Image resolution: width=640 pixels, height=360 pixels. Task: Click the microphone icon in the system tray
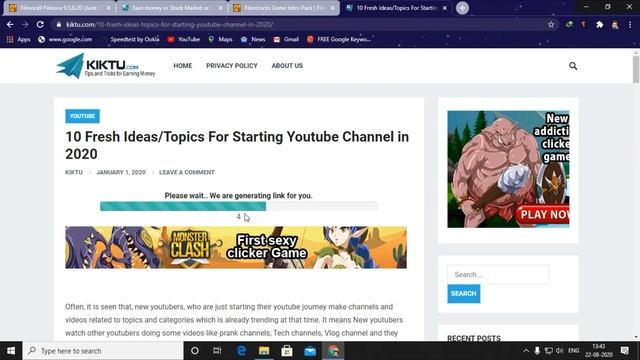click(x=537, y=351)
